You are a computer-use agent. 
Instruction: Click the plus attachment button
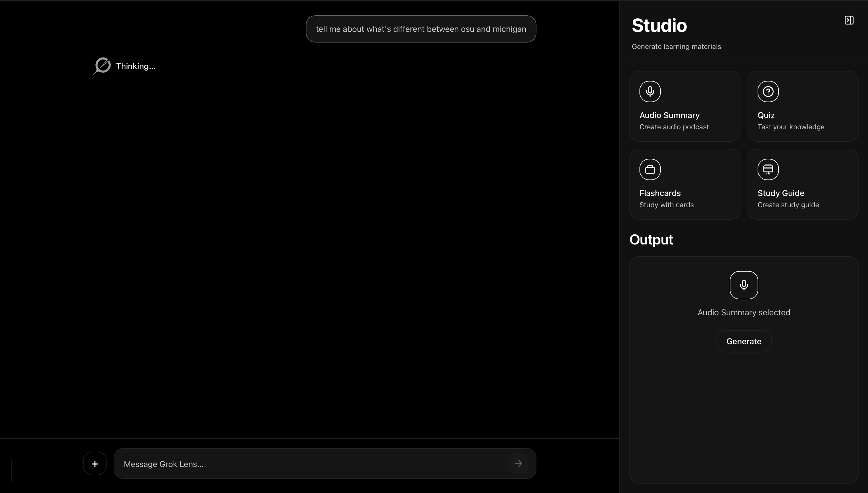coord(95,463)
